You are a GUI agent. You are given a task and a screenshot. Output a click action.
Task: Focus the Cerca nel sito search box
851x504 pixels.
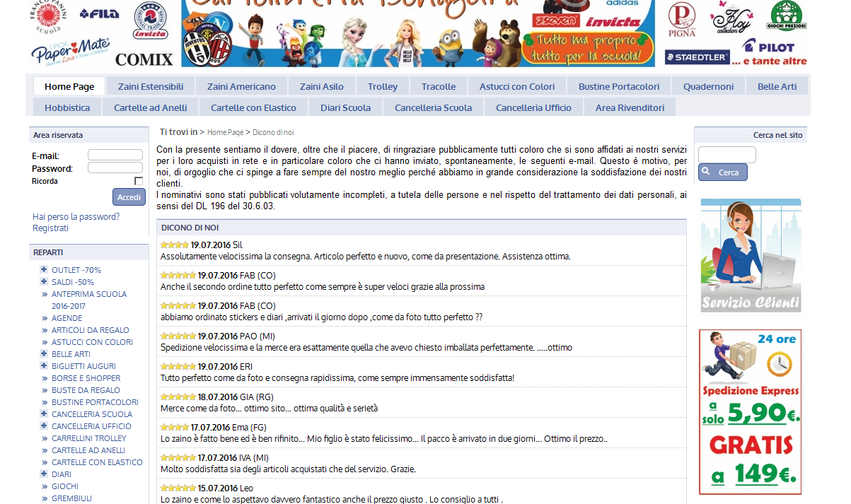click(727, 154)
